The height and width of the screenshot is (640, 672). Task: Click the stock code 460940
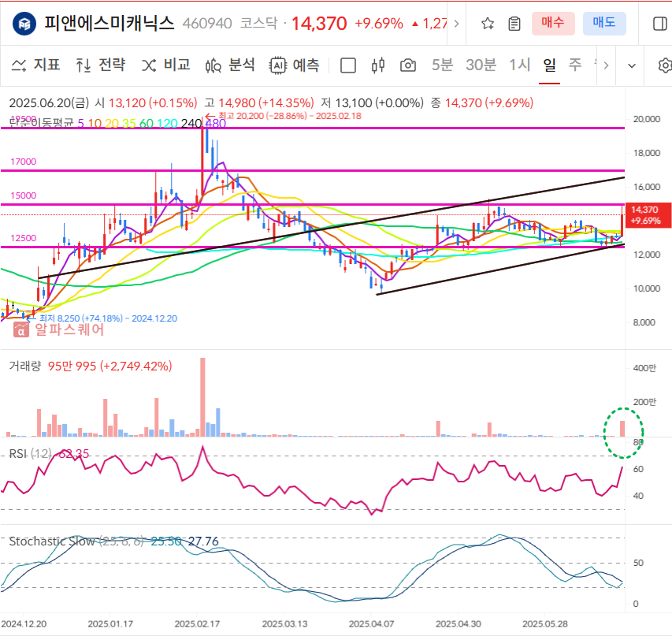pos(207,24)
